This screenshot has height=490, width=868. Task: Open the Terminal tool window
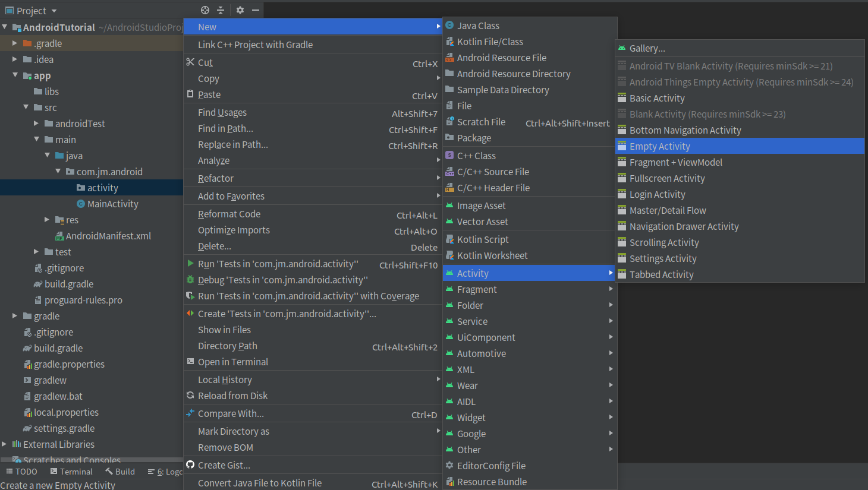click(71, 472)
